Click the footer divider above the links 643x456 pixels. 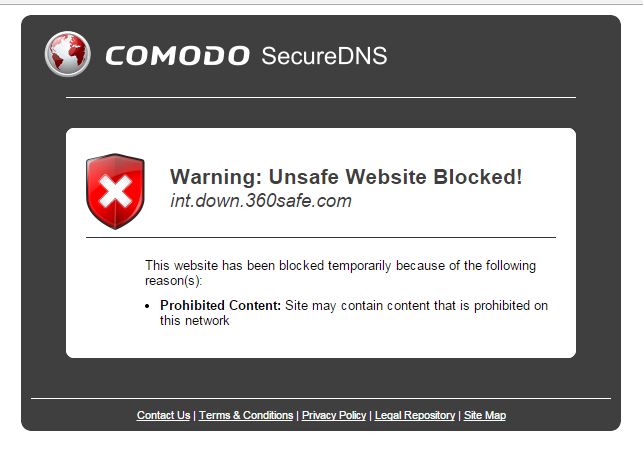pos(321,398)
